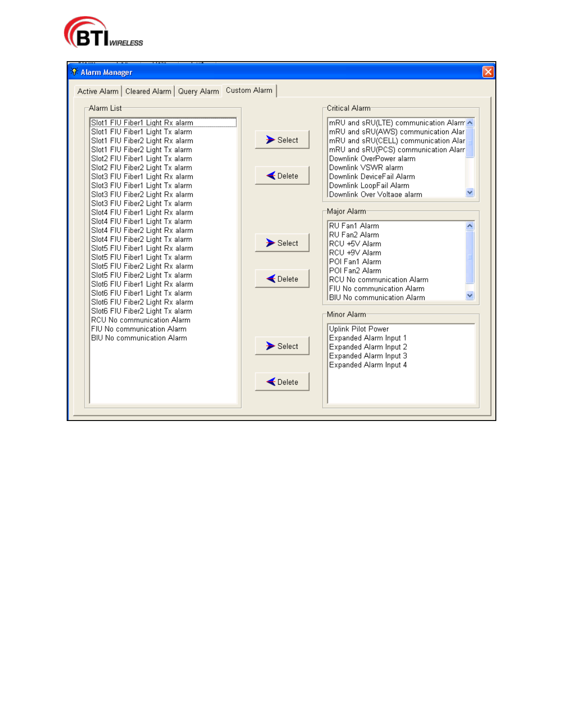Select Slot4 FIU Fiber2 Light Tx alarm
The height and width of the screenshot is (728, 563).
point(163,239)
